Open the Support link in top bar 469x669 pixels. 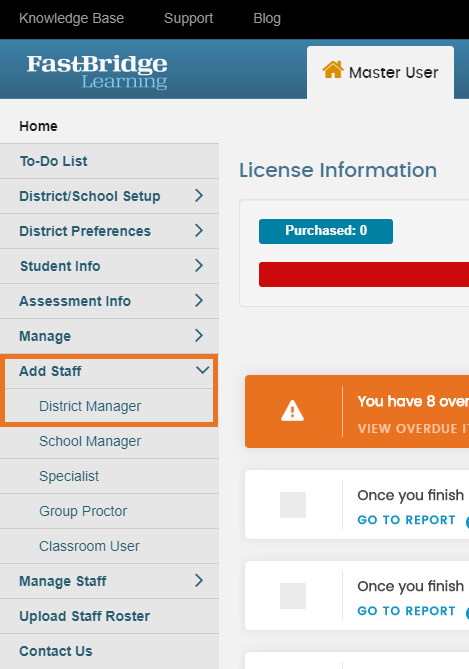coord(188,18)
